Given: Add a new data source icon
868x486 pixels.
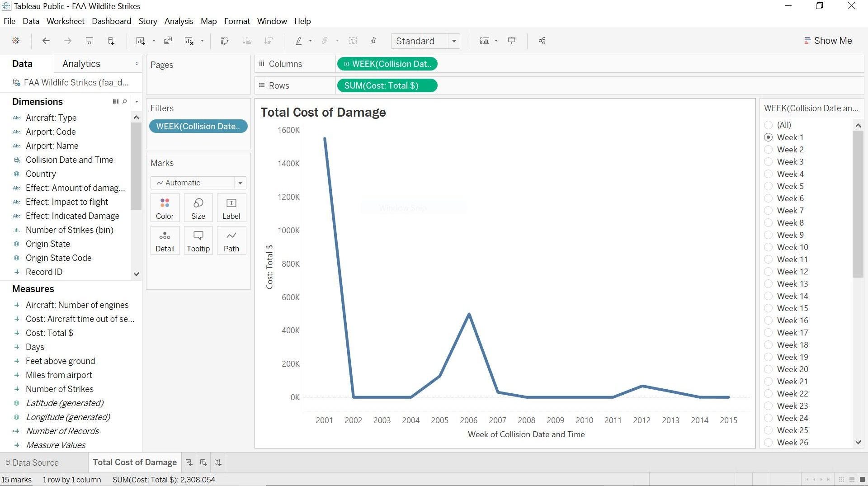Looking at the screenshot, I should pos(111,41).
